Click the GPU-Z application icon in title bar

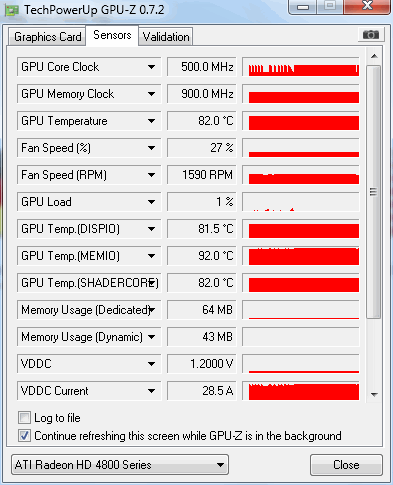click(12, 11)
